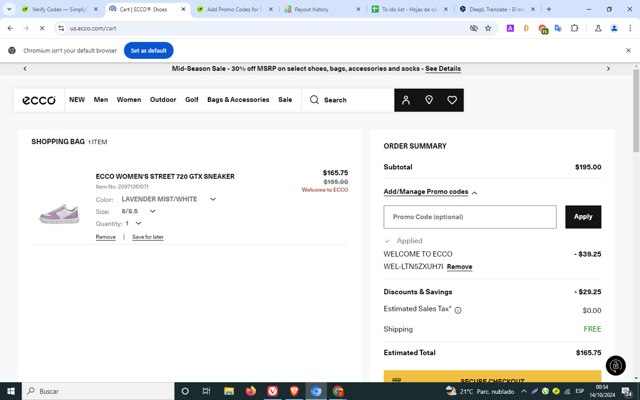Remove the sneaker from the bag
Viewport: 640px width, 400px height.
pos(106,237)
